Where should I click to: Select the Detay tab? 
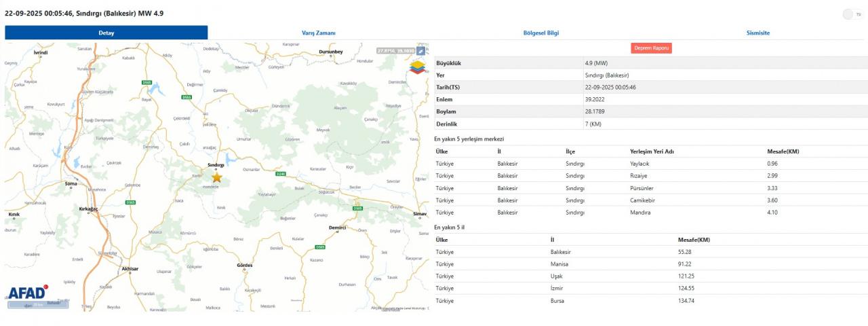coord(106,33)
